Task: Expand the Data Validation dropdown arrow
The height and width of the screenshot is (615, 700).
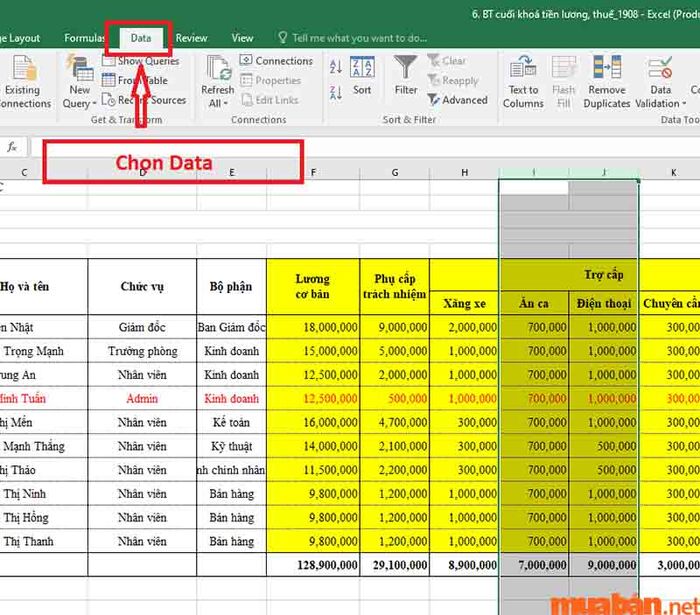Action: click(x=684, y=104)
